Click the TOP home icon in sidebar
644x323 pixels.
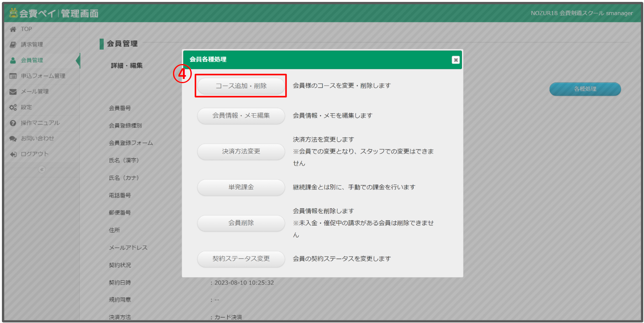point(13,29)
